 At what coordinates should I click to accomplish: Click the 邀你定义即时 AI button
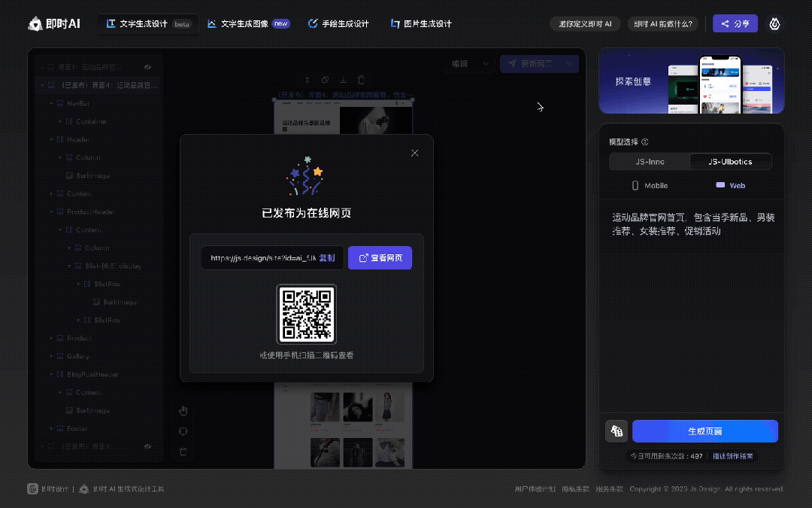[x=585, y=24]
